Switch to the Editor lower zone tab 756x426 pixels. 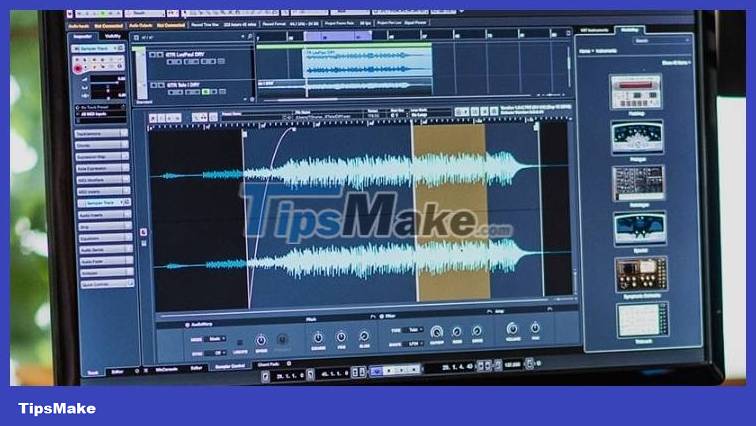[x=196, y=368]
